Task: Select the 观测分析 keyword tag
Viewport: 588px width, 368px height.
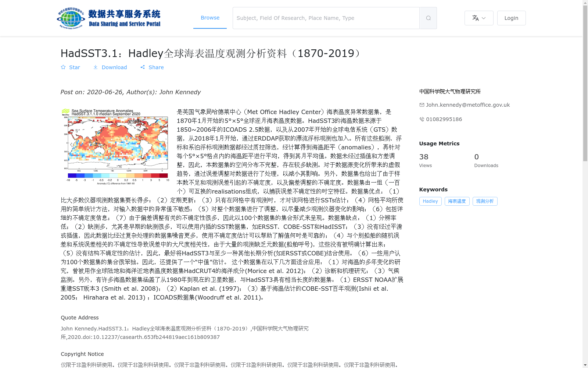Action: point(485,201)
